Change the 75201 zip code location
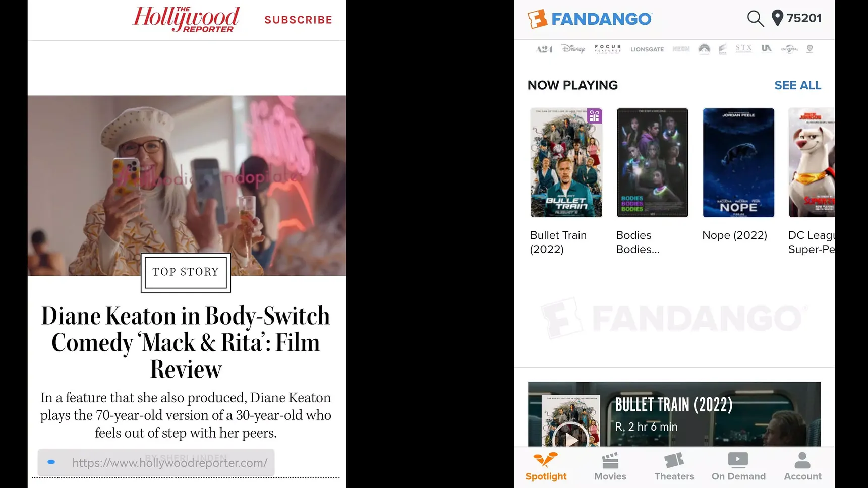The image size is (868, 488). 804,18
